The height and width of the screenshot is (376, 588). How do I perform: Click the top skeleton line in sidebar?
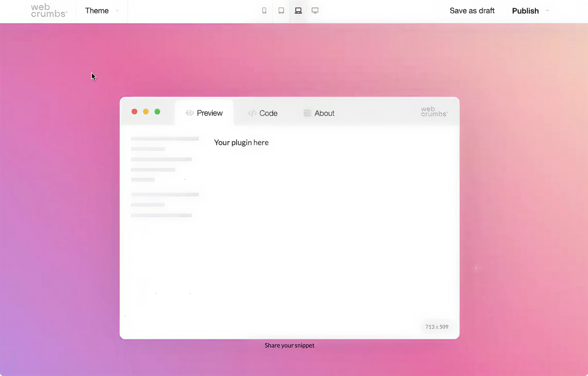[165, 138]
